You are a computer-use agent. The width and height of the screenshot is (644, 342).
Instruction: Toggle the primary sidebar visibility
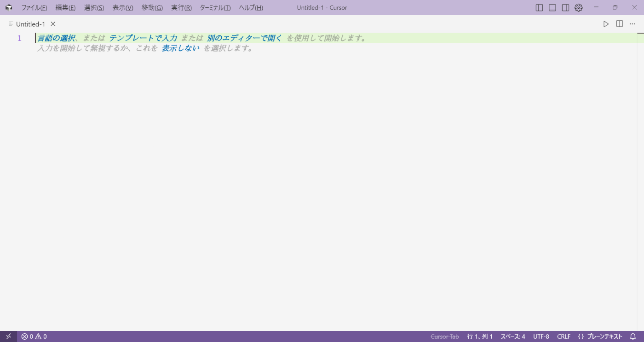point(539,7)
